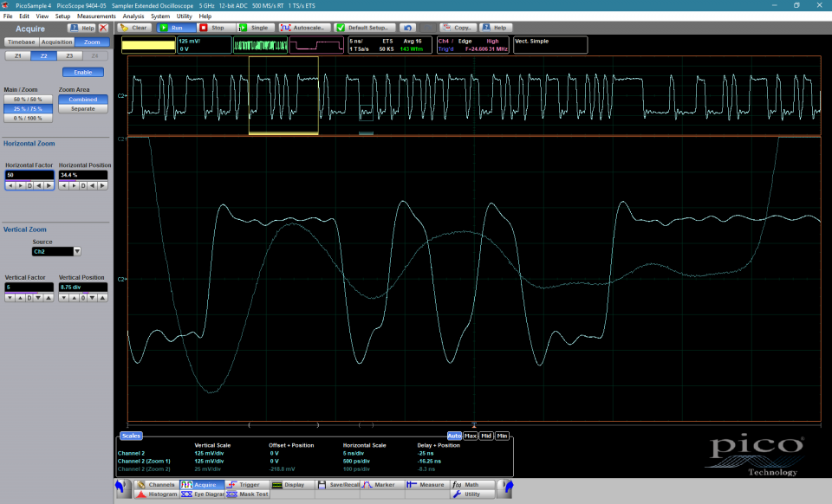
Task: Open the Eye Diagram panel
Action: point(202,494)
